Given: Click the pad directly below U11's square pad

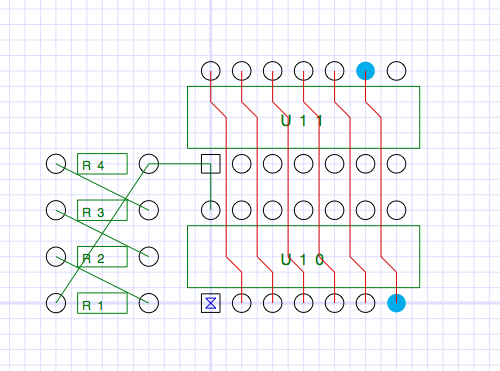Looking at the screenshot, I should coord(211,210).
